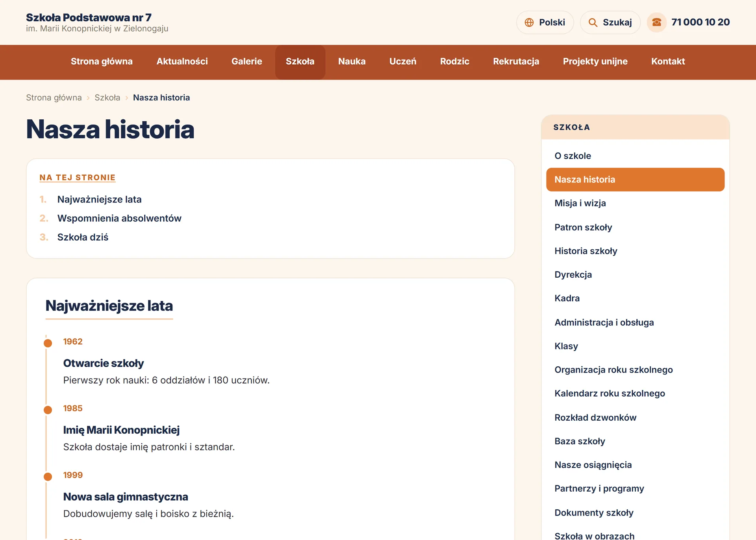Image resolution: width=756 pixels, height=540 pixels.
Task: Open the Szukaj search button
Action: tap(610, 22)
